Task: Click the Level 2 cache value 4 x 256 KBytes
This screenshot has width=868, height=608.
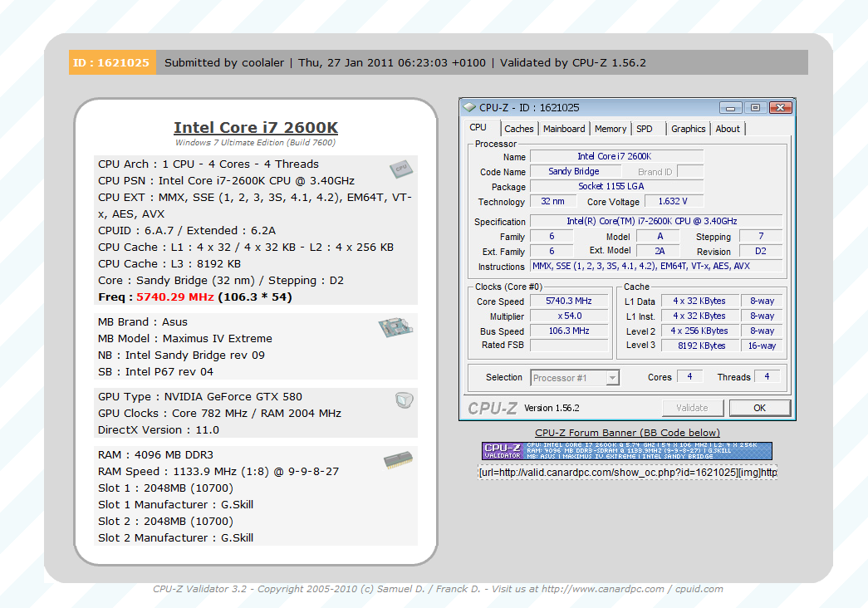Action: (x=701, y=331)
